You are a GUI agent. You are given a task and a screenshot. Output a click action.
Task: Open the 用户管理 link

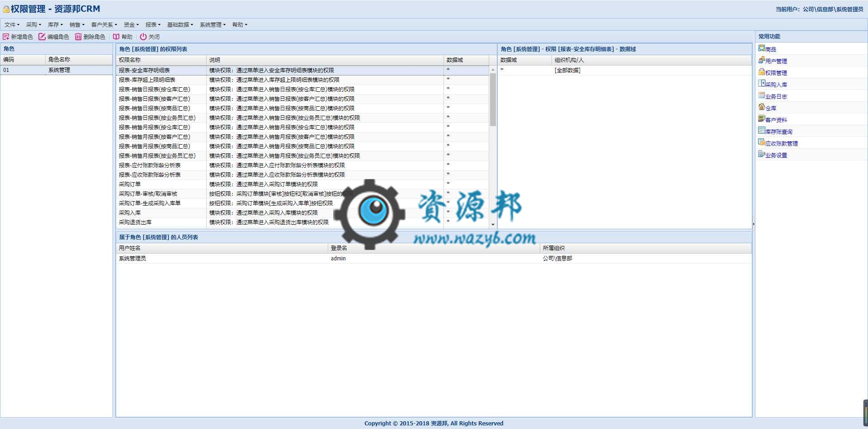(x=776, y=61)
